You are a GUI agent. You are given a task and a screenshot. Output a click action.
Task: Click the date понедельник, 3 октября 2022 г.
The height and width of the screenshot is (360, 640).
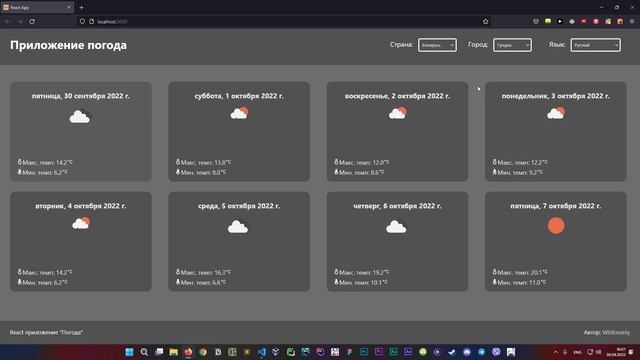pos(556,96)
